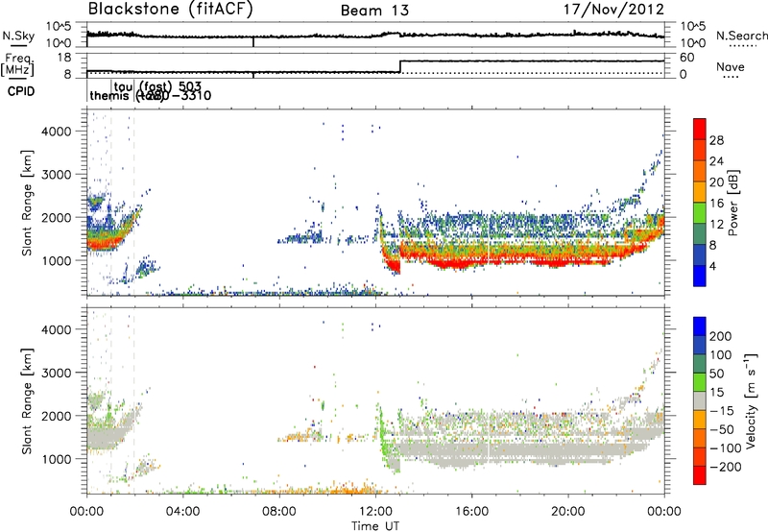This screenshot has height=532, width=768.
Task: Click the 'Blackstone (fitACF)' title text
Action: pyautogui.click(x=171, y=10)
